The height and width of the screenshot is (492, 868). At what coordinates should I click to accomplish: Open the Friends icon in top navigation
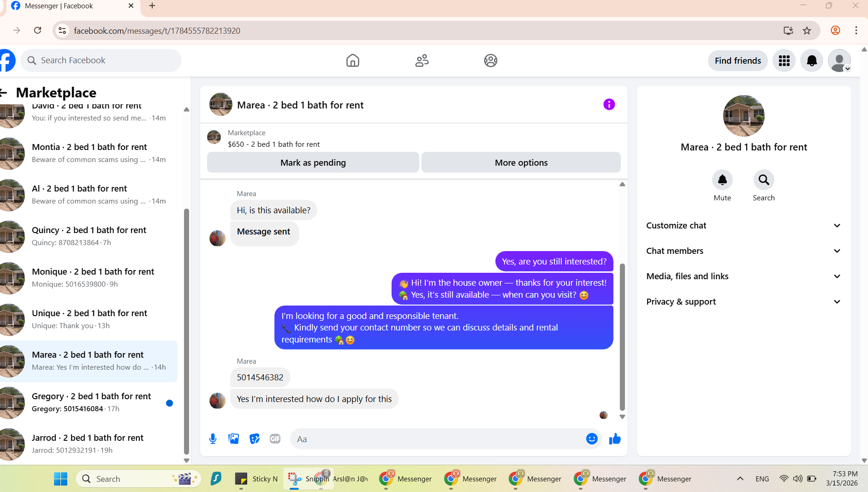pyautogui.click(x=422, y=60)
